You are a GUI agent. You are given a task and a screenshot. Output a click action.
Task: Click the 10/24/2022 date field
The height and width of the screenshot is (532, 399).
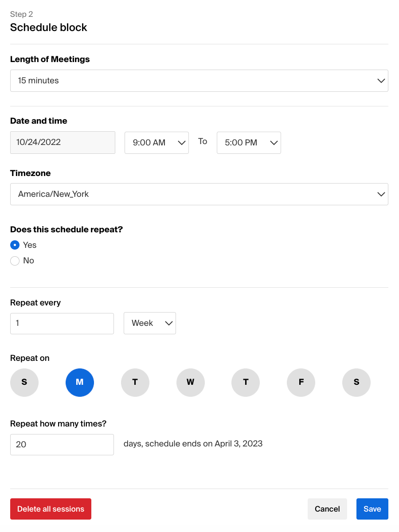(x=62, y=142)
